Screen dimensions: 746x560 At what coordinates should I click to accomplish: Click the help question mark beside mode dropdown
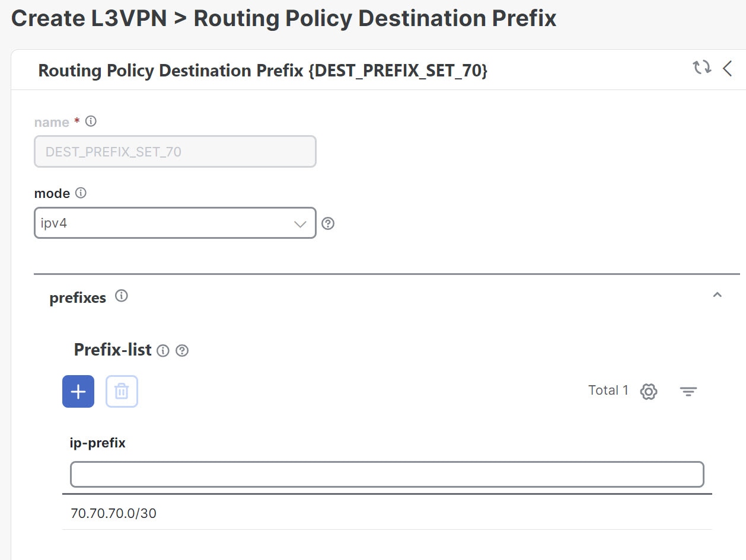[x=329, y=223]
